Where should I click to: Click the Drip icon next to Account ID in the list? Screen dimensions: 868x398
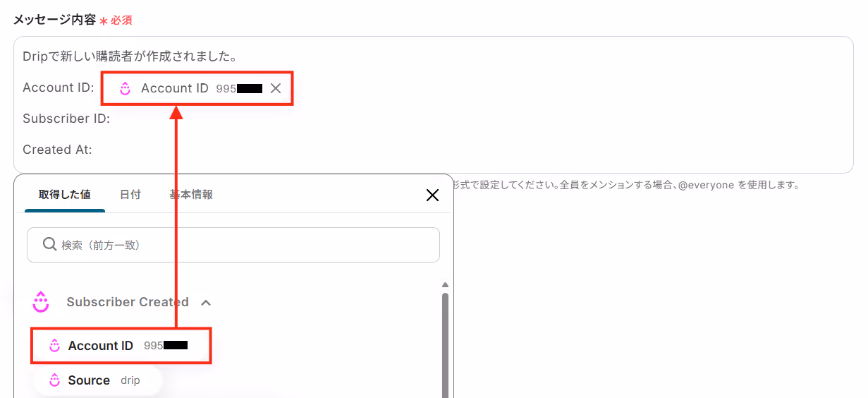[x=54, y=346]
